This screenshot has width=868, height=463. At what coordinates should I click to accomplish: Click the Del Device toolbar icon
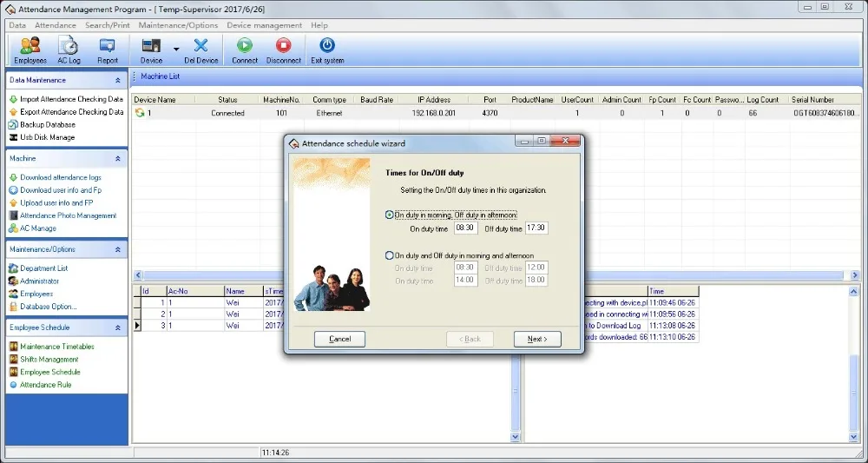click(x=201, y=50)
